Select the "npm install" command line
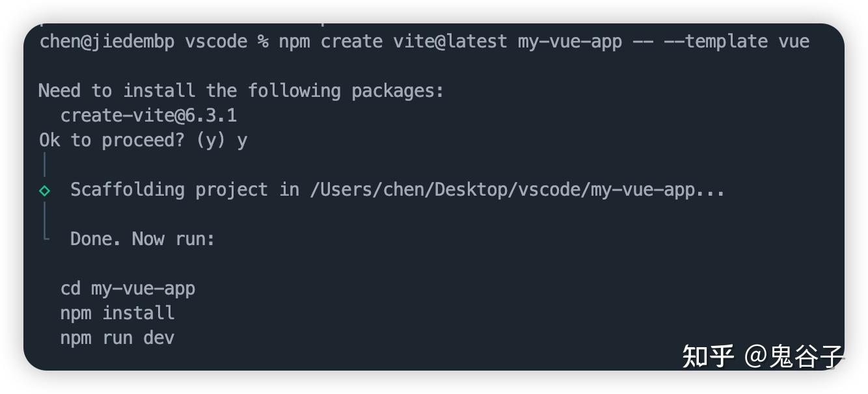Screen dimensions: 868x394 click(x=117, y=313)
